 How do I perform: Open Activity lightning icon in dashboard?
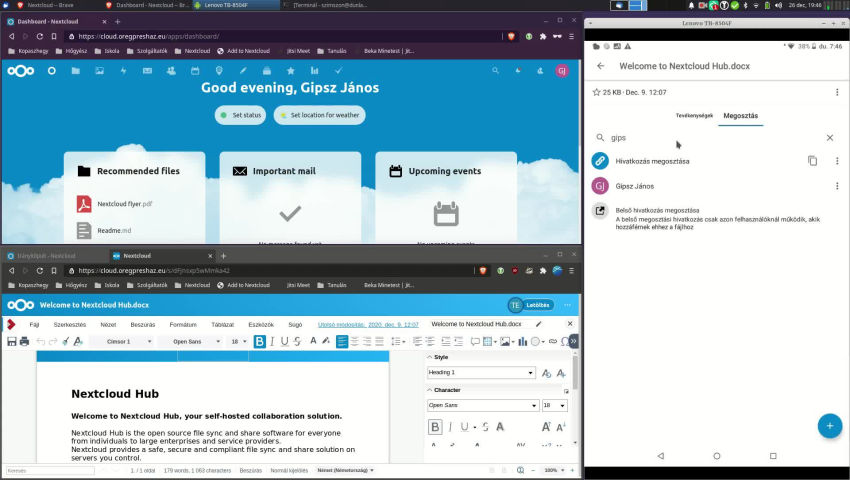123,71
